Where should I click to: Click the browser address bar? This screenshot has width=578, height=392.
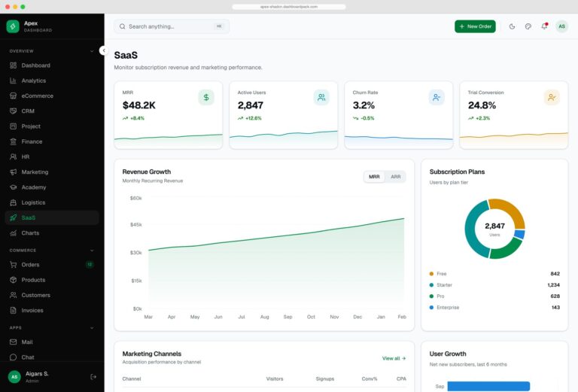[289, 7]
